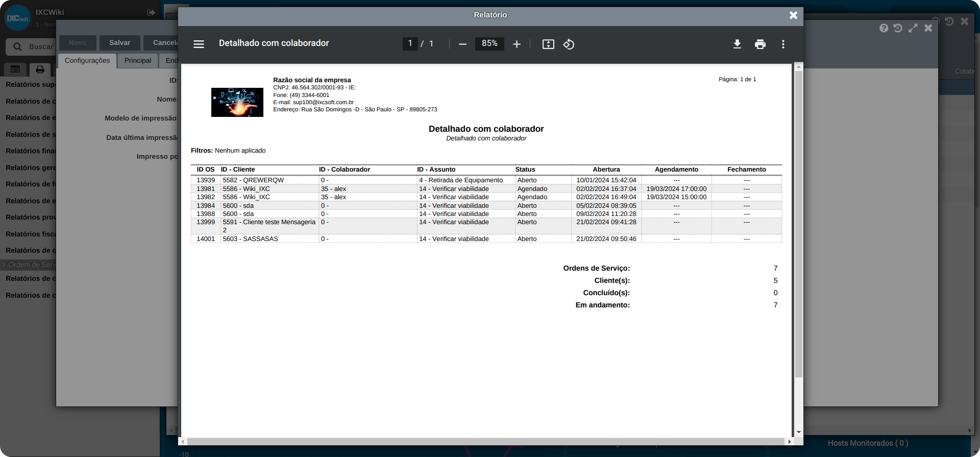Image resolution: width=980 pixels, height=457 pixels.
Task: Click the Salvar button
Action: tap(119, 43)
